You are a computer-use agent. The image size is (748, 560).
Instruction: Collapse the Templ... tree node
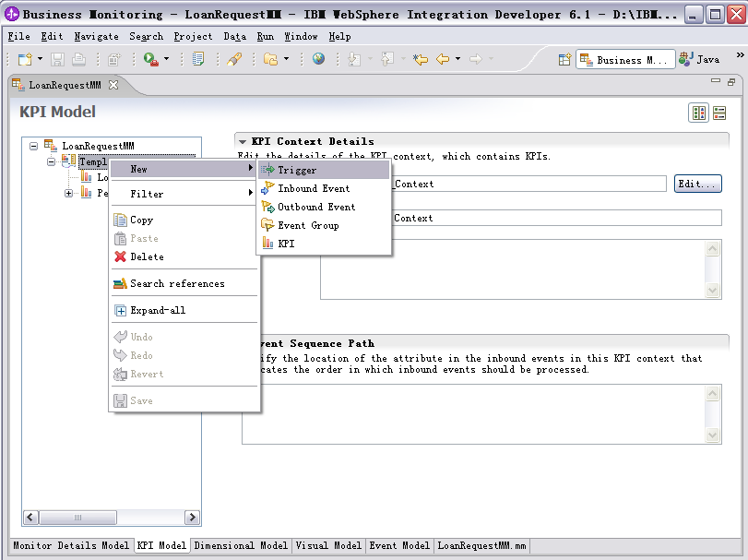point(51,161)
